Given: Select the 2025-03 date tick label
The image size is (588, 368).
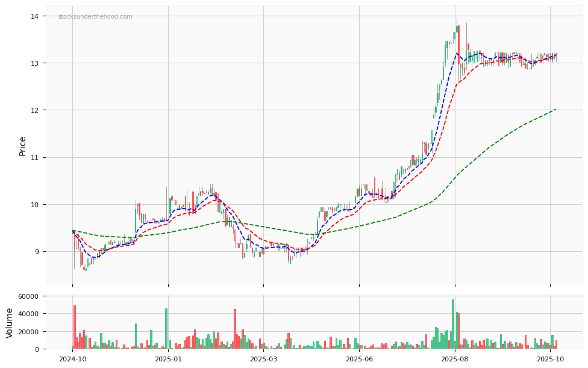Looking at the screenshot, I should [x=263, y=359].
